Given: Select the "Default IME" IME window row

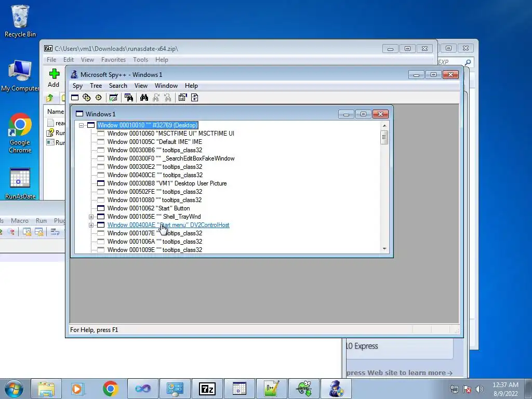Looking at the screenshot, I should coord(155,142).
